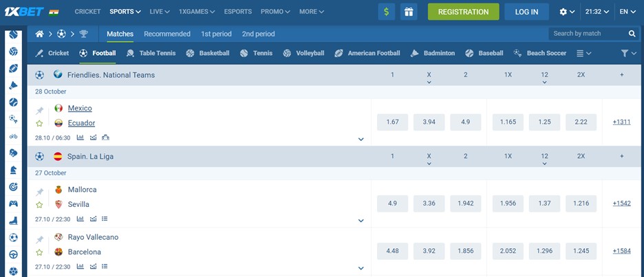Switch to the 1st period tab
644x277 pixels.
[x=216, y=34]
